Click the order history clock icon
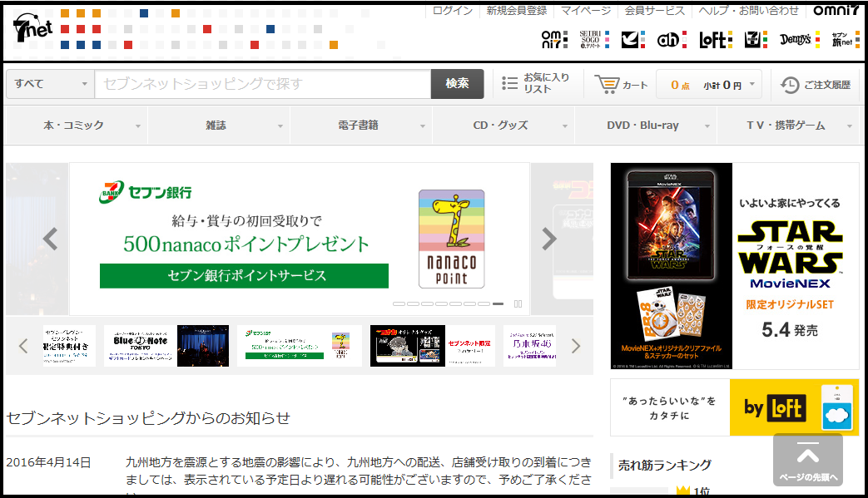Screen dimensions: 868x498 [x=790, y=85]
